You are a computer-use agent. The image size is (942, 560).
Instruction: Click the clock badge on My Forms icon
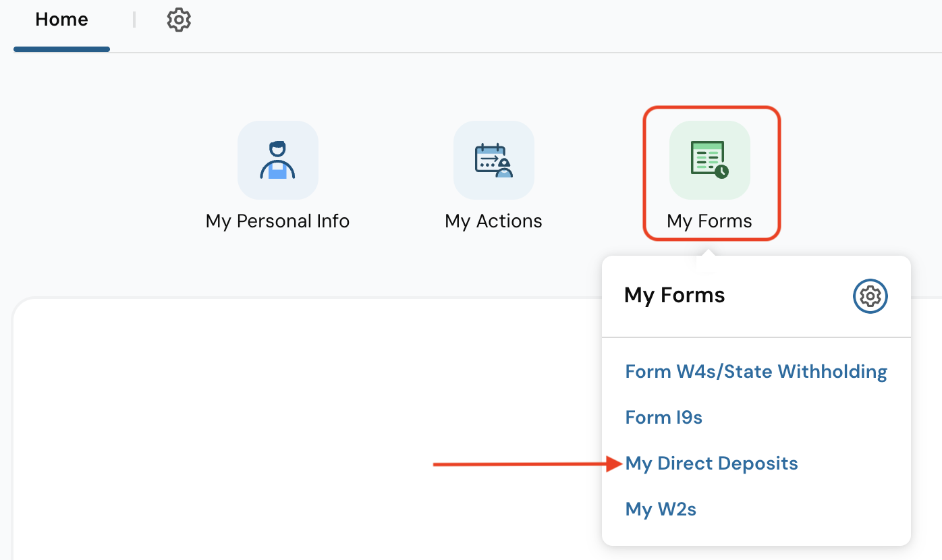[x=721, y=171]
